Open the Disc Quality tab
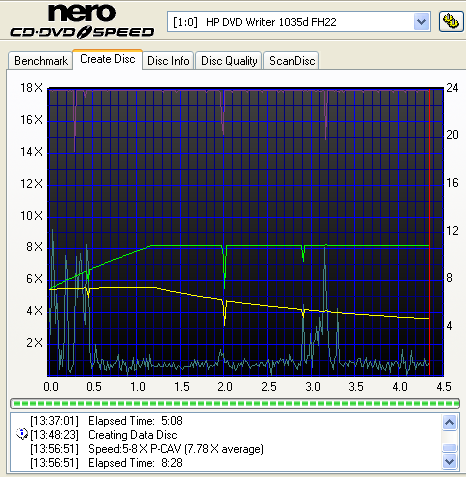466x477 pixels. pyautogui.click(x=229, y=61)
